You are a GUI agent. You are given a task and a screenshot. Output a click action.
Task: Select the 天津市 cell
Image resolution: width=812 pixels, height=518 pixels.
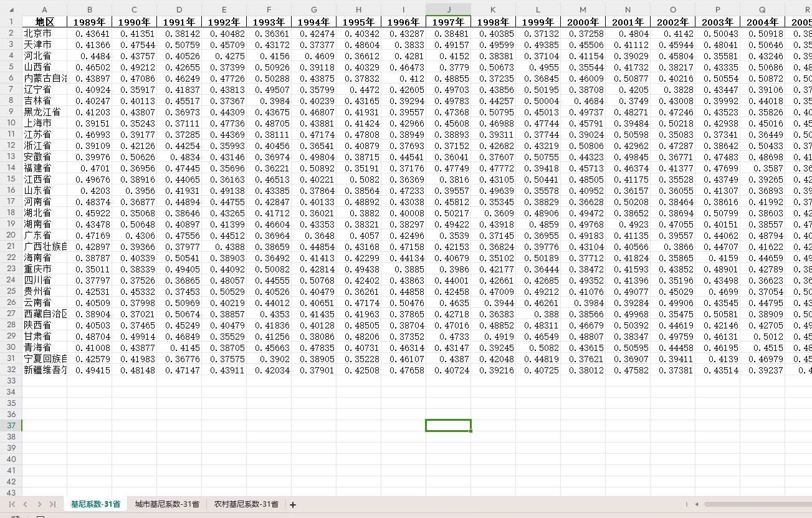coord(44,44)
